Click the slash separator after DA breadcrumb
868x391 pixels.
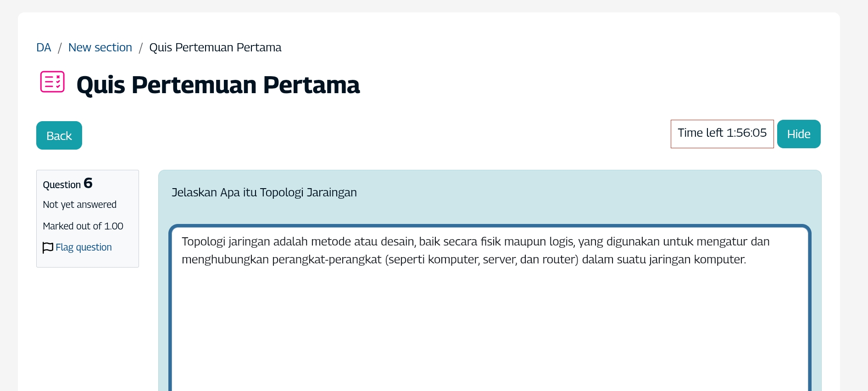(x=60, y=48)
